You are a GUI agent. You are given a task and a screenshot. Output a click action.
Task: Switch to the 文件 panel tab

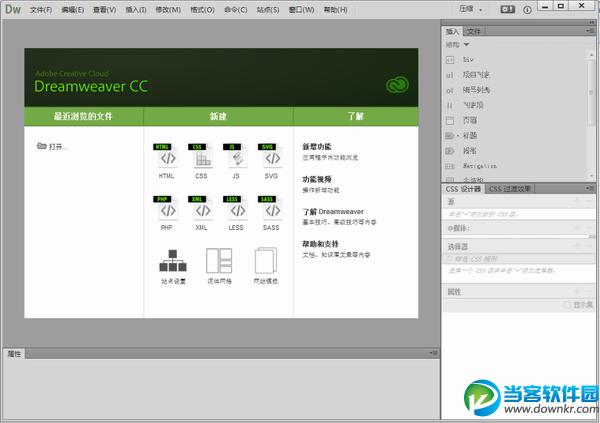(474, 31)
